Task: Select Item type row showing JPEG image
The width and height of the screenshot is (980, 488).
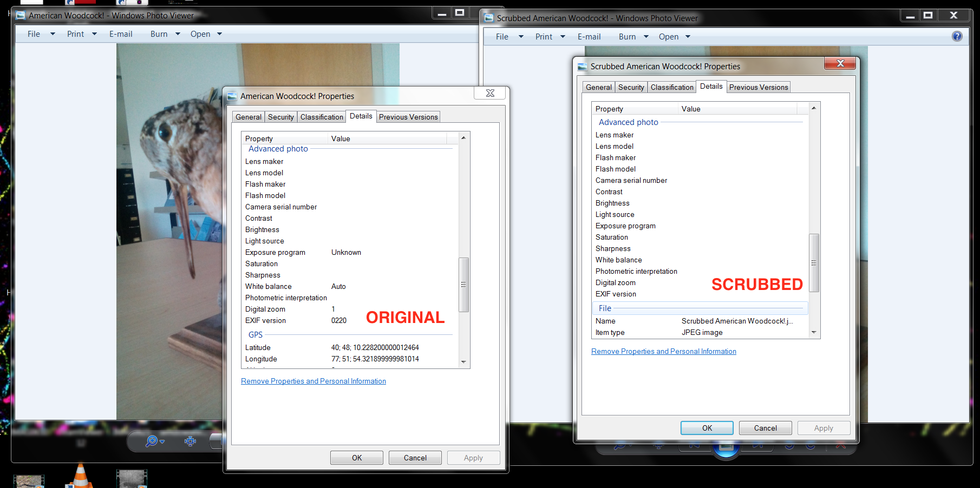Action: (x=700, y=332)
